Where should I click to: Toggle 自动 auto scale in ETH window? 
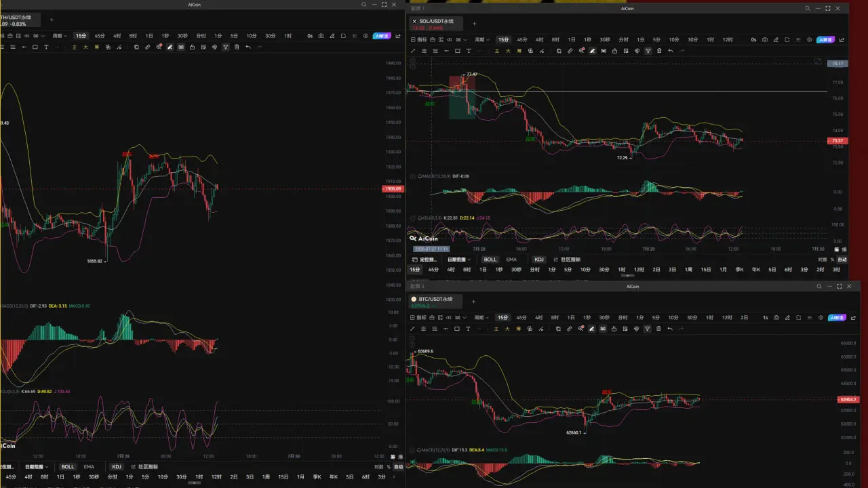click(x=398, y=466)
